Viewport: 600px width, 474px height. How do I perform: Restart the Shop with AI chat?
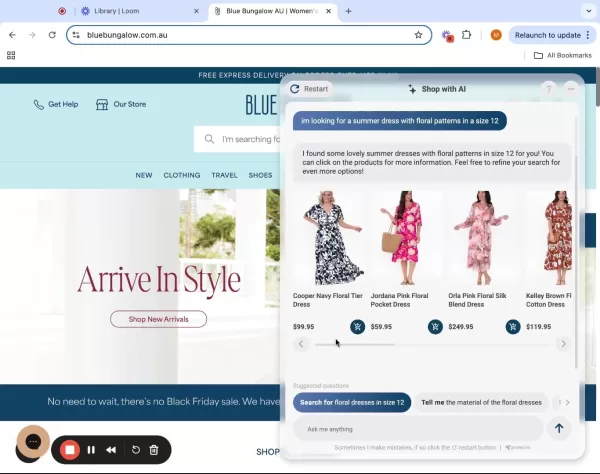pyautogui.click(x=309, y=89)
